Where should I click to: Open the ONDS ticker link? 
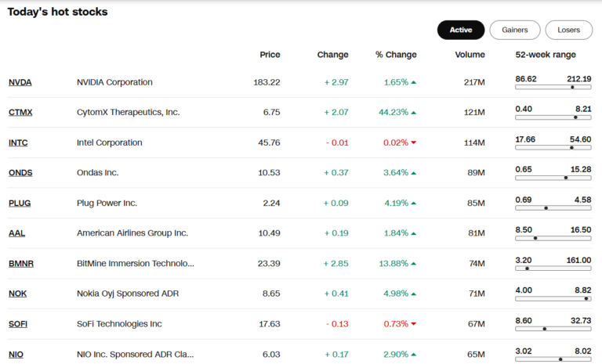pyautogui.click(x=20, y=173)
